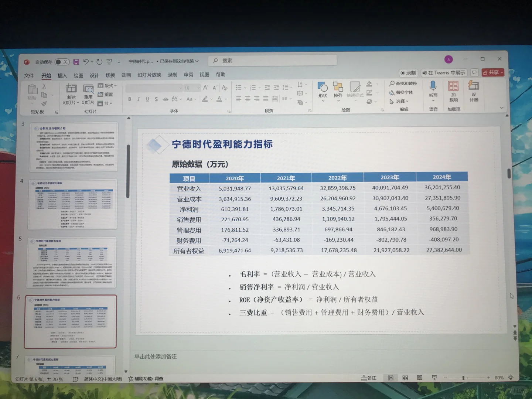Save the presentation with the floppy icon

(x=76, y=62)
